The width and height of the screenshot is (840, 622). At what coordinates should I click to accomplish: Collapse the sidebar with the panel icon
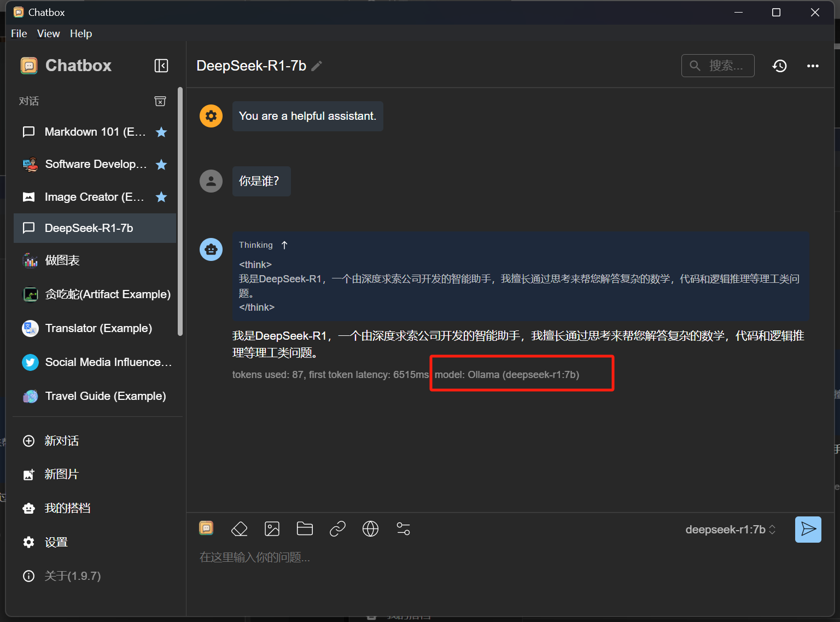click(x=161, y=66)
